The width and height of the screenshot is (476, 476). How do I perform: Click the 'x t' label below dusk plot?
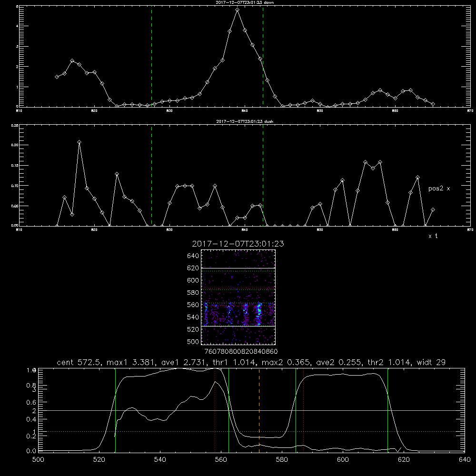click(x=433, y=236)
